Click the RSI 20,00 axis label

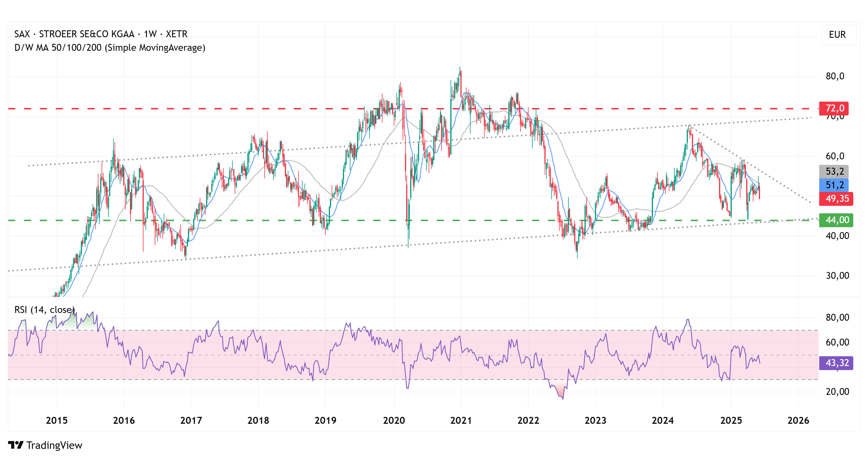pyautogui.click(x=837, y=392)
